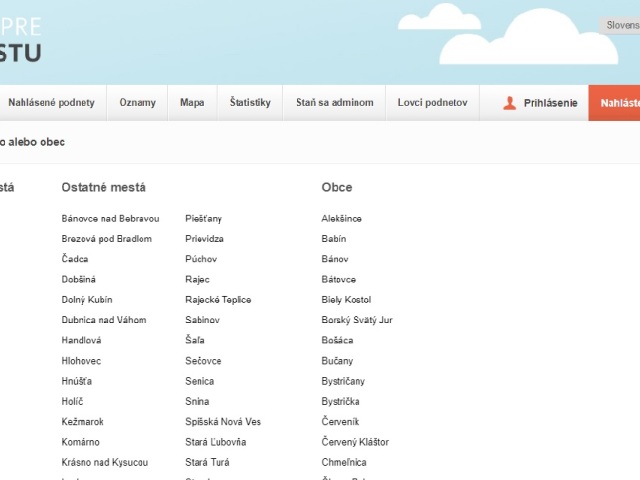The width and height of the screenshot is (640, 480).
Task: Open the Sečovce link
Action: coord(203,361)
